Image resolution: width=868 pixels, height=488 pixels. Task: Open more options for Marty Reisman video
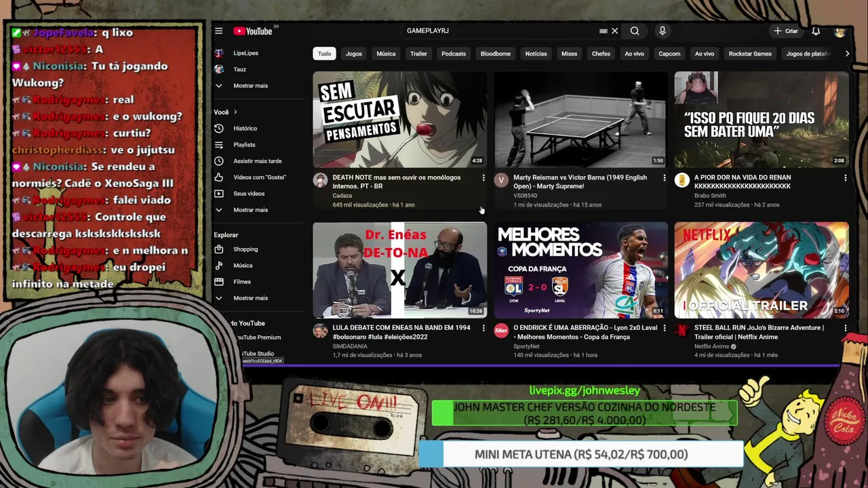[x=664, y=178]
